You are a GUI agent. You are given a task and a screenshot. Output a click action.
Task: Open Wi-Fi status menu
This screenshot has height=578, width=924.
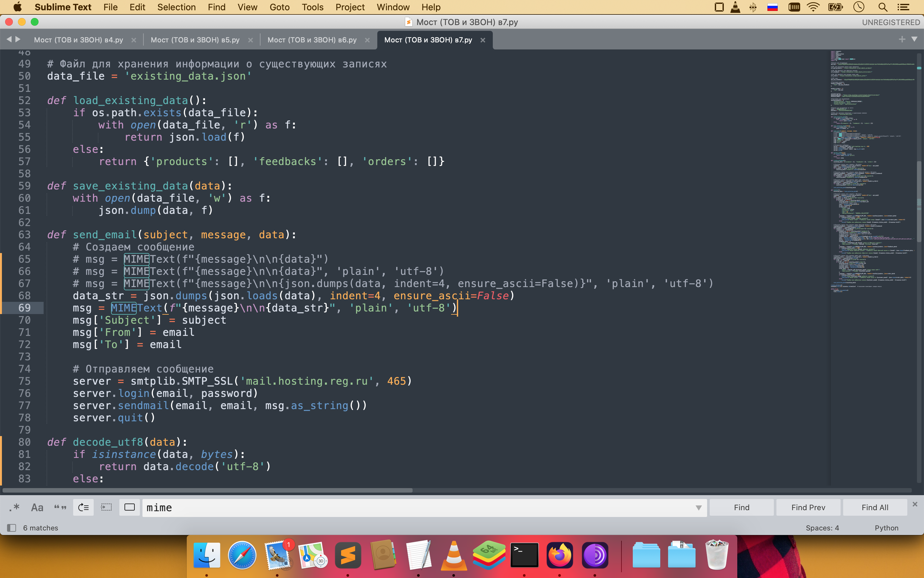pyautogui.click(x=813, y=7)
